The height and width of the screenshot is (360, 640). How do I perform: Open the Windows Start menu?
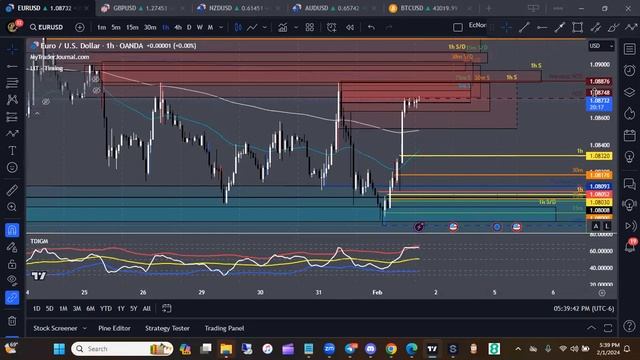pyautogui.click(x=59, y=349)
